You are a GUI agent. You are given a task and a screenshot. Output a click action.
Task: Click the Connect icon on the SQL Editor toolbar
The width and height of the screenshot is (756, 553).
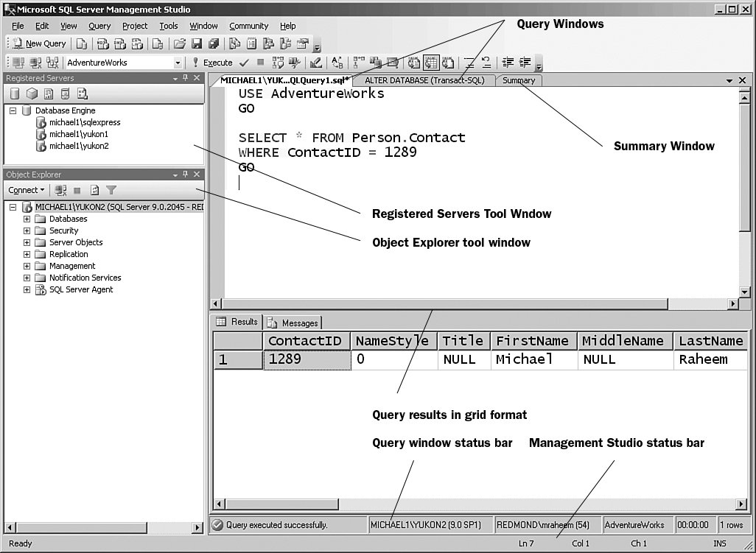point(18,63)
